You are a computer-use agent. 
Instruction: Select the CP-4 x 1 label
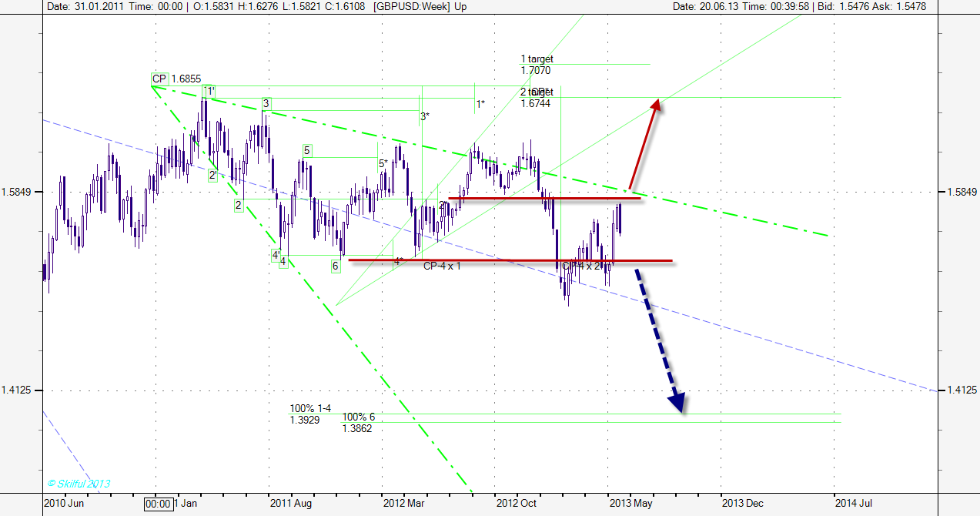pos(442,266)
